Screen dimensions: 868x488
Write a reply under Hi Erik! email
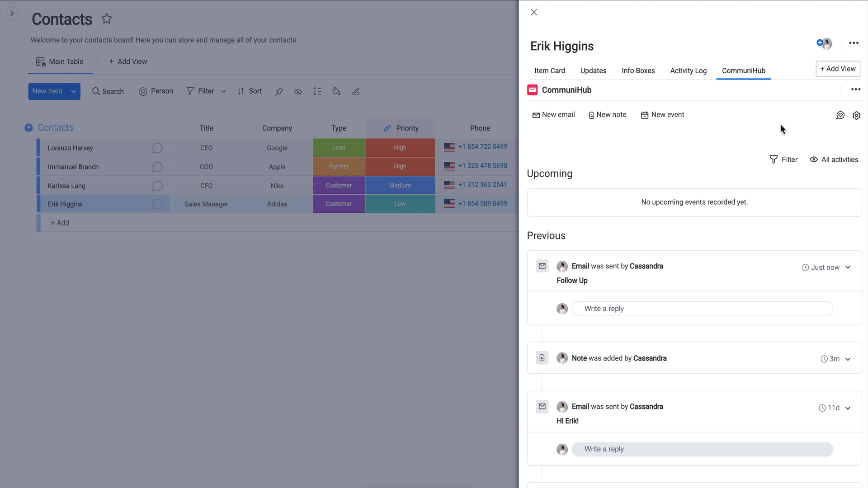[x=702, y=449]
